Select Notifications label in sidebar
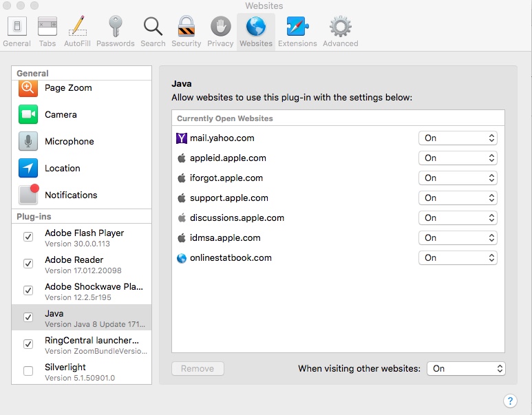 tap(71, 195)
